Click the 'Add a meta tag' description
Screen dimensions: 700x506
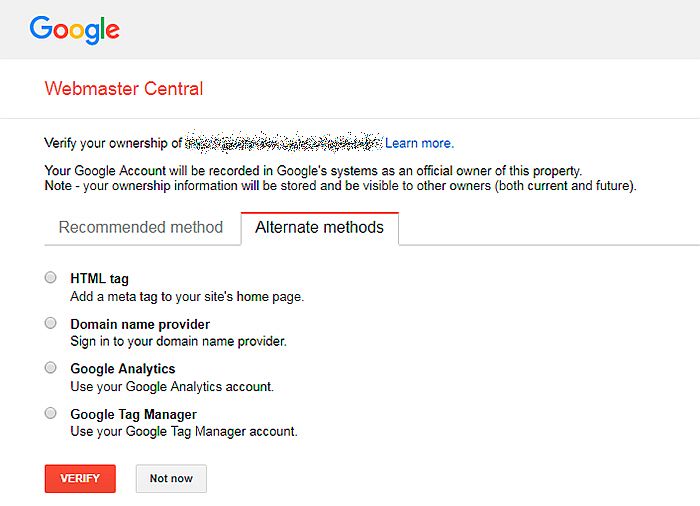[x=187, y=297]
